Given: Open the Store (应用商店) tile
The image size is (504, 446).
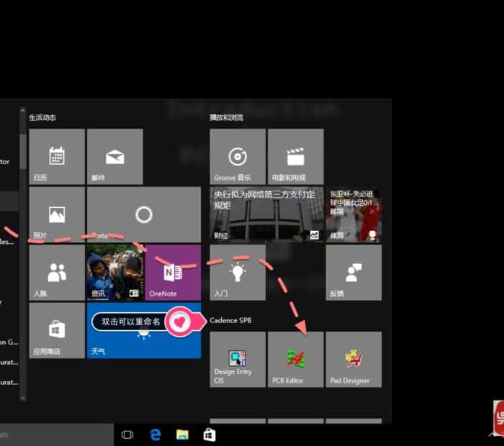Looking at the screenshot, I should point(57,331).
